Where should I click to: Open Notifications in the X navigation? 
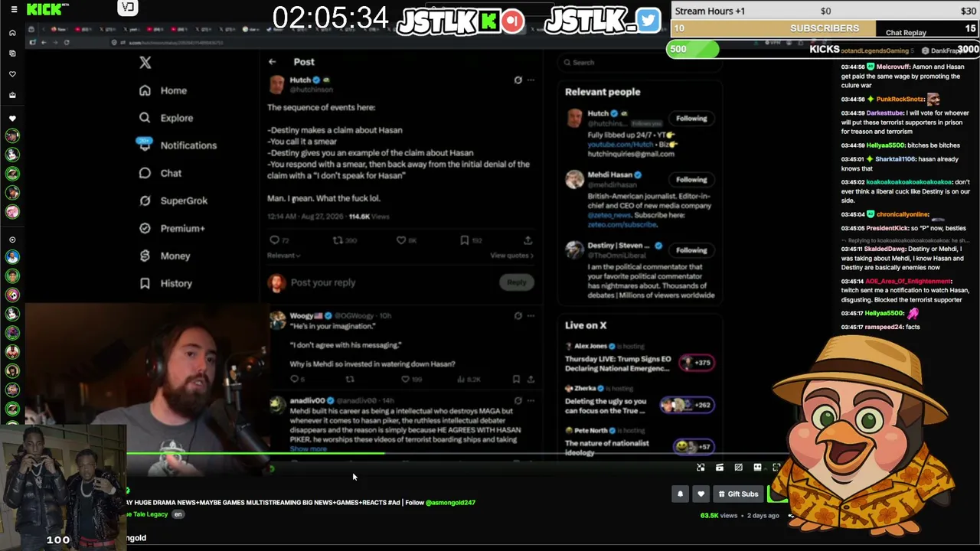coord(177,145)
